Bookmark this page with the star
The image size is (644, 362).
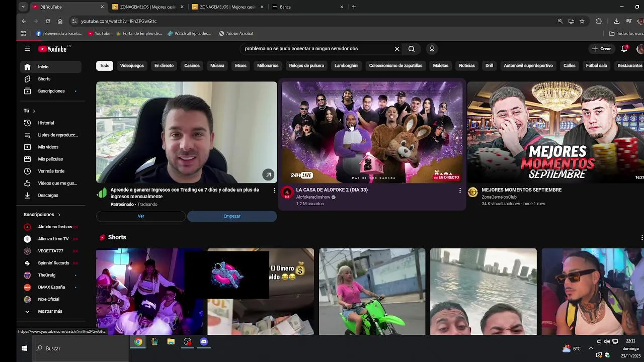tap(582, 21)
